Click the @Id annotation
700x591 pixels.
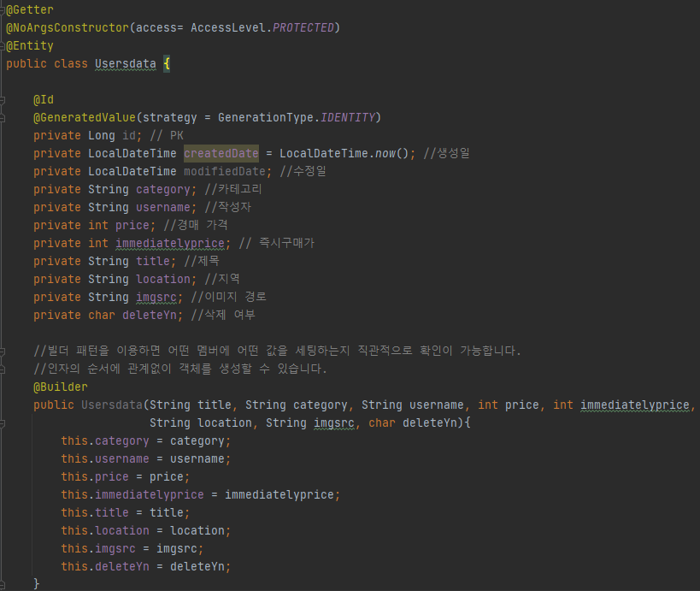tap(44, 99)
